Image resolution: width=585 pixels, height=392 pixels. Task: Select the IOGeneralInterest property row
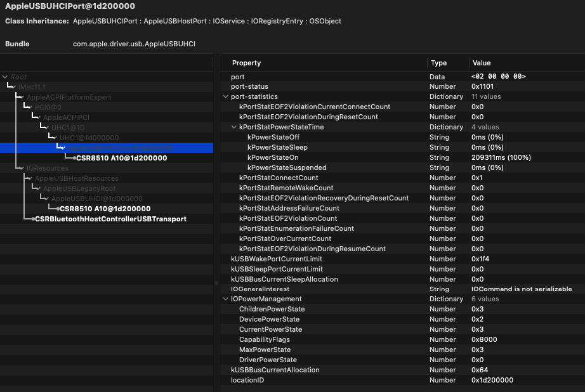402,289
